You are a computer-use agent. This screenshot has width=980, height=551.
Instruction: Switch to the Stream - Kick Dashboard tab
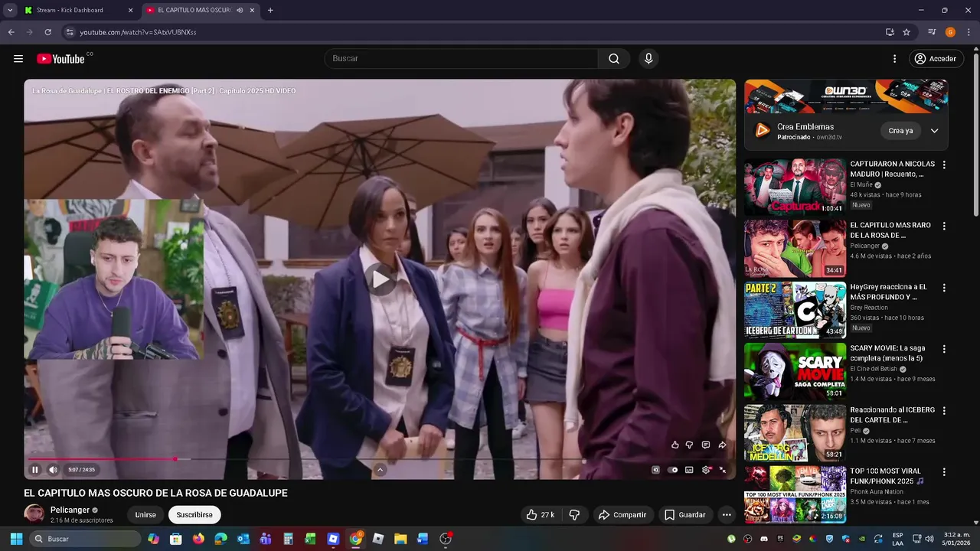point(77,10)
